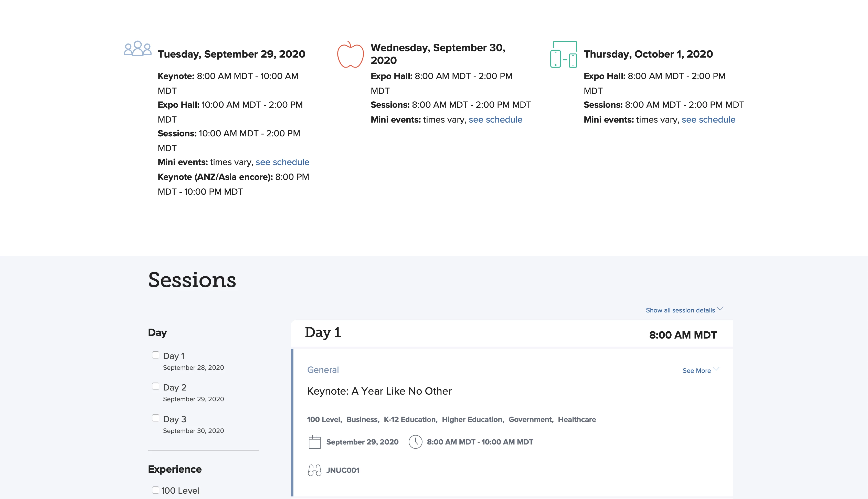This screenshot has height=499, width=868.
Task: Click the calendar icon next to September 29, 2020
Action: [314, 442]
